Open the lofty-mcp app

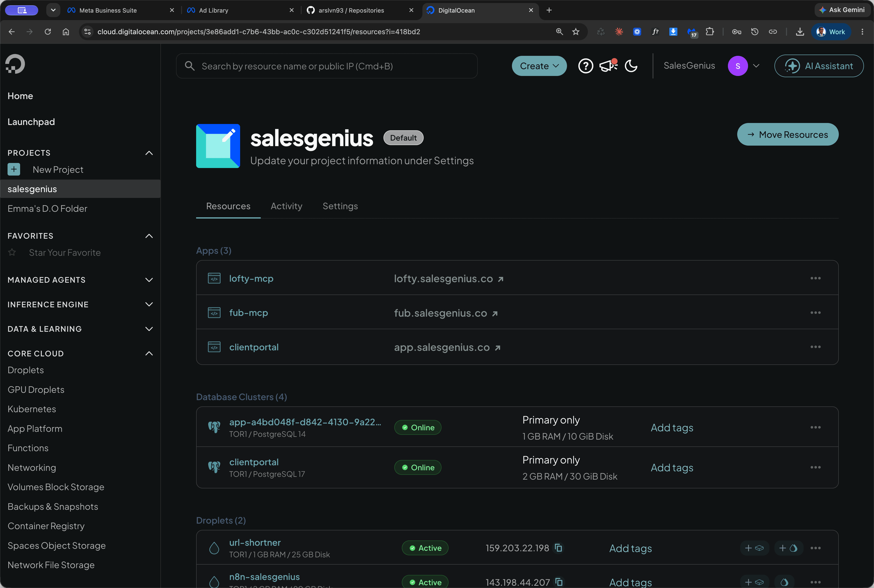251,279
